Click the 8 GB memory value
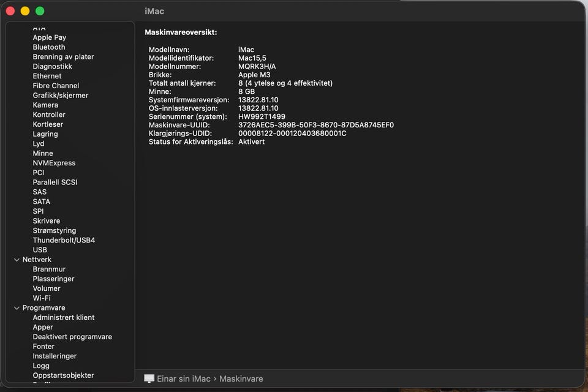The image size is (588, 392). (246, 91)
